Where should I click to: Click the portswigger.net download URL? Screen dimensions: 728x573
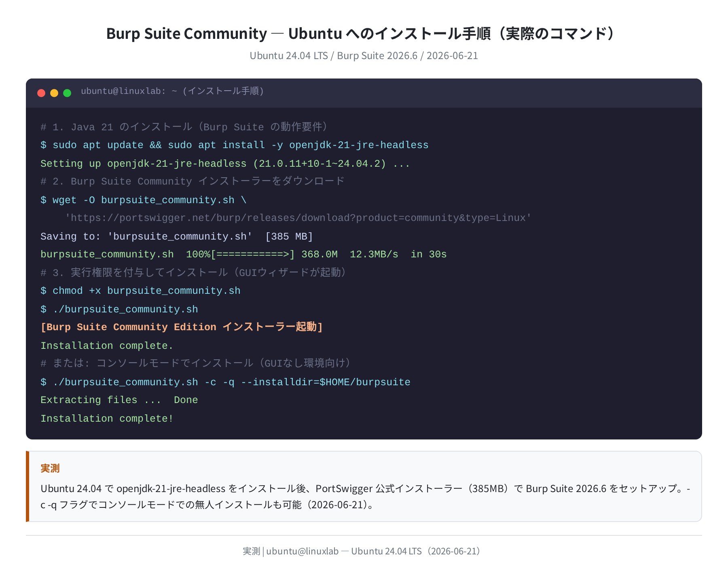coord(298,218)
